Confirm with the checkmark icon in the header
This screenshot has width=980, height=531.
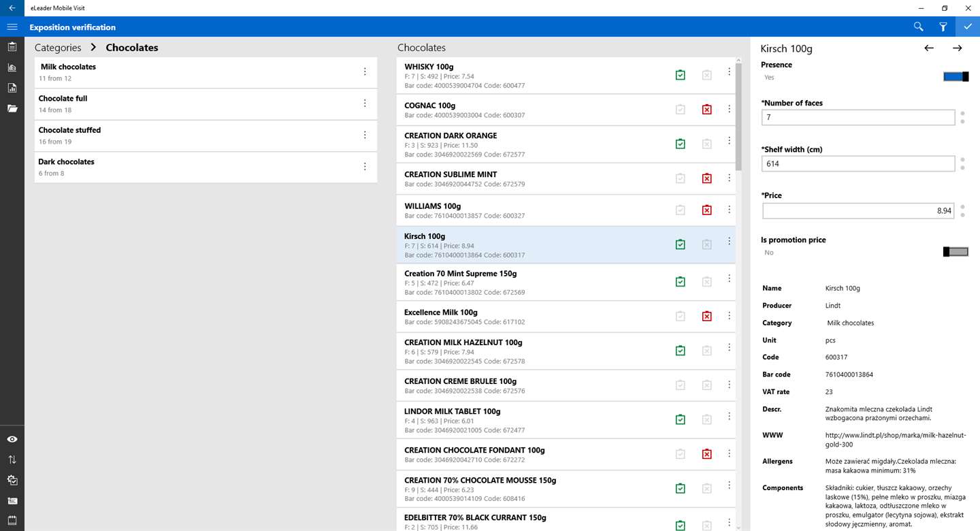pyautogui.click(x=968, y=27)
